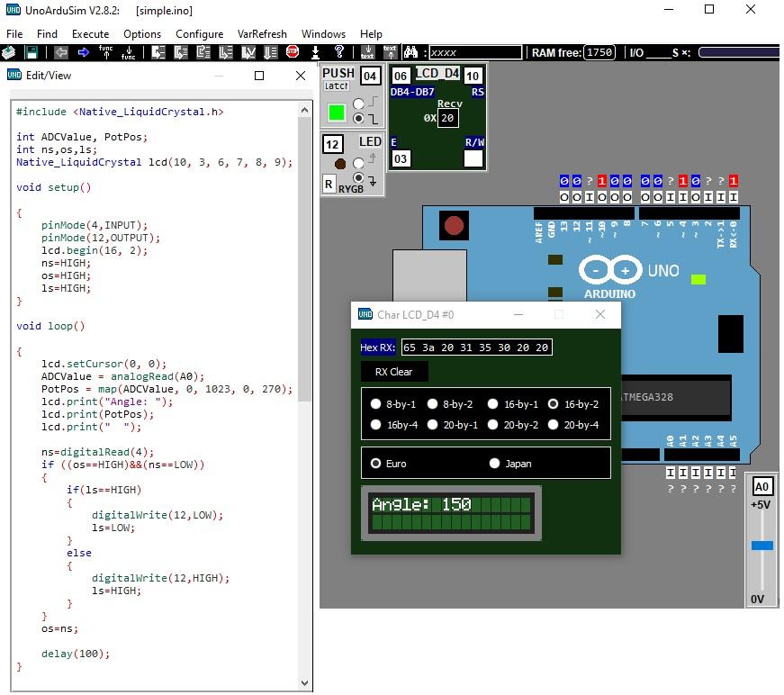Click the LCD E pin box showing 03
784x695 pixels.
coord(401,159)
